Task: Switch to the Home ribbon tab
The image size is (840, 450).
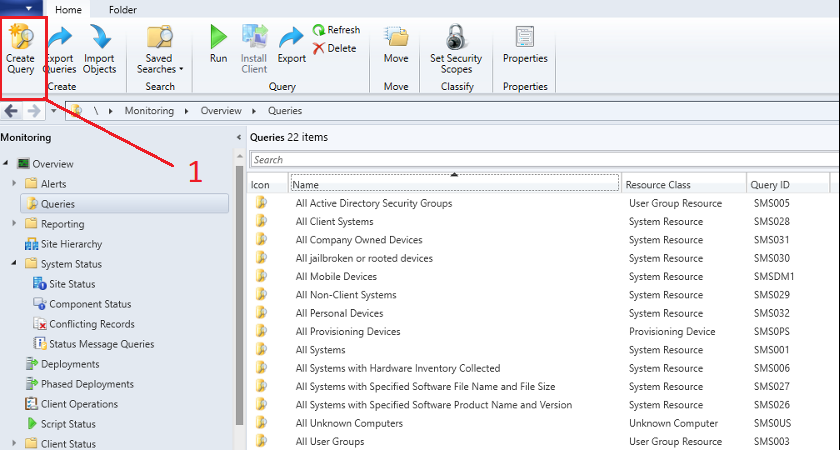Action: (x=68, y=10)
